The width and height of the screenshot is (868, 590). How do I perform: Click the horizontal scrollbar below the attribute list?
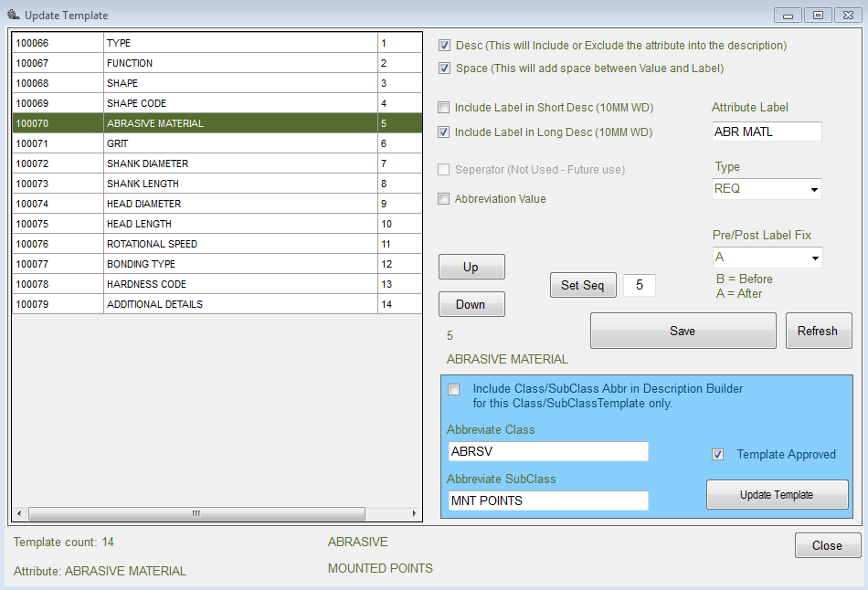tap(196, 514)
